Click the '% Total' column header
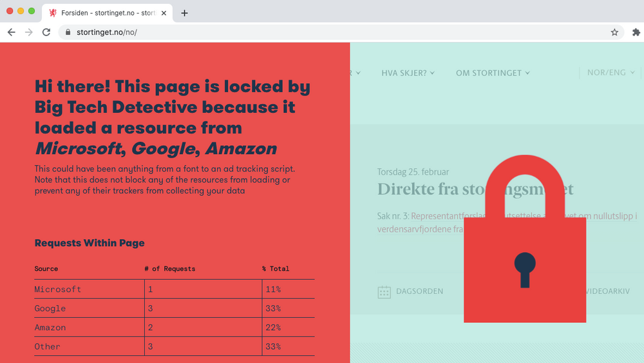This screenshot has width=644, height=363. 276,268
